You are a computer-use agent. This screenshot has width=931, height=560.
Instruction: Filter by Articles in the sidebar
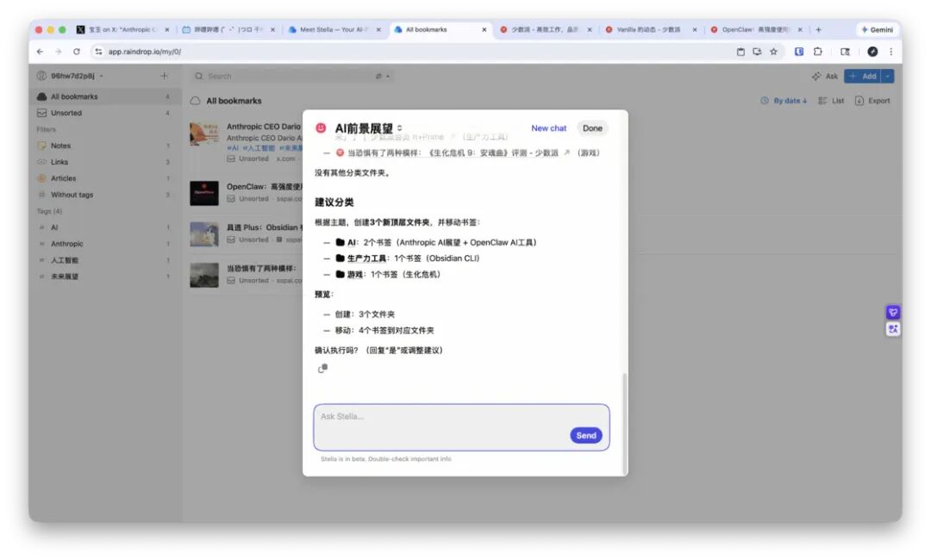pyautogui.click(x=105, y=178)
